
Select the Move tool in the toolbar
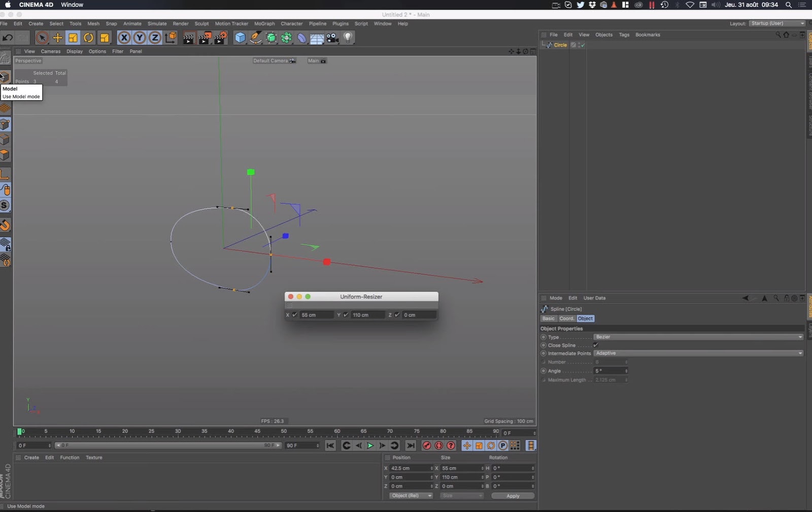click(57, 38)
